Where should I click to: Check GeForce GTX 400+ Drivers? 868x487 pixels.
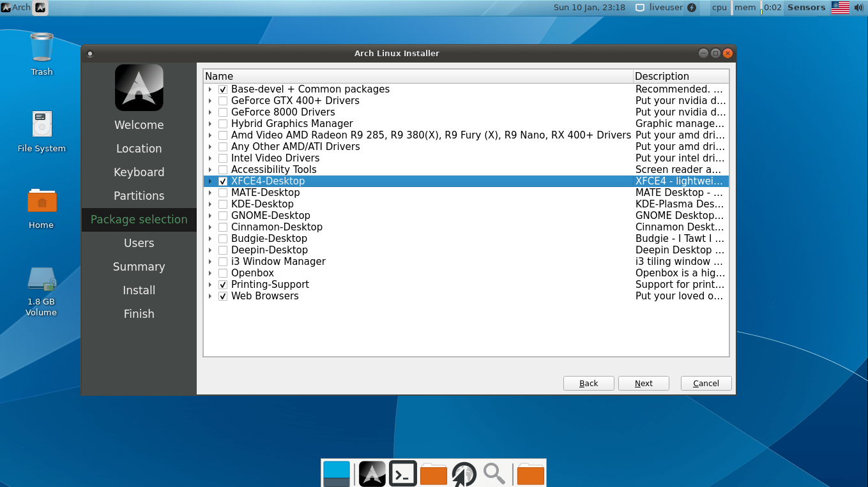click(x=223, y=101)
